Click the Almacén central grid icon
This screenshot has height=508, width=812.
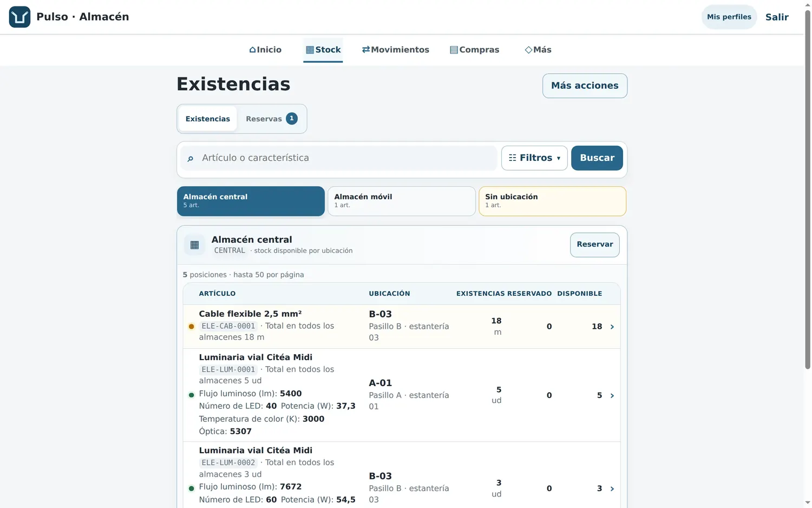(x=195, y=245)
